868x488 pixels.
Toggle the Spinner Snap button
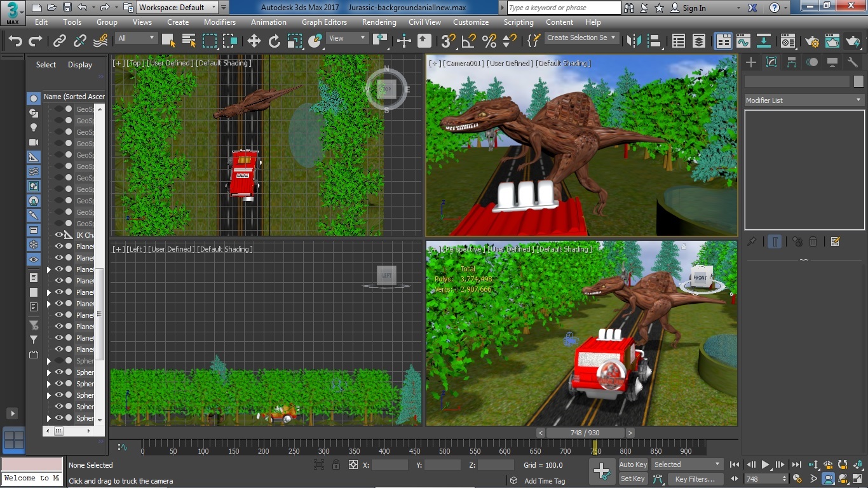[x=510, y=41]
